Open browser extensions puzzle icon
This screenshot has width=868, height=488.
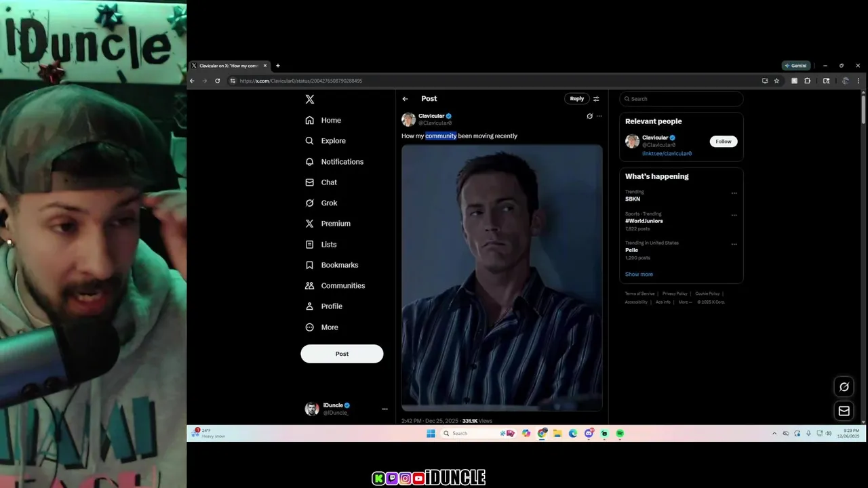pyautogui.click(x=808, y=81)
